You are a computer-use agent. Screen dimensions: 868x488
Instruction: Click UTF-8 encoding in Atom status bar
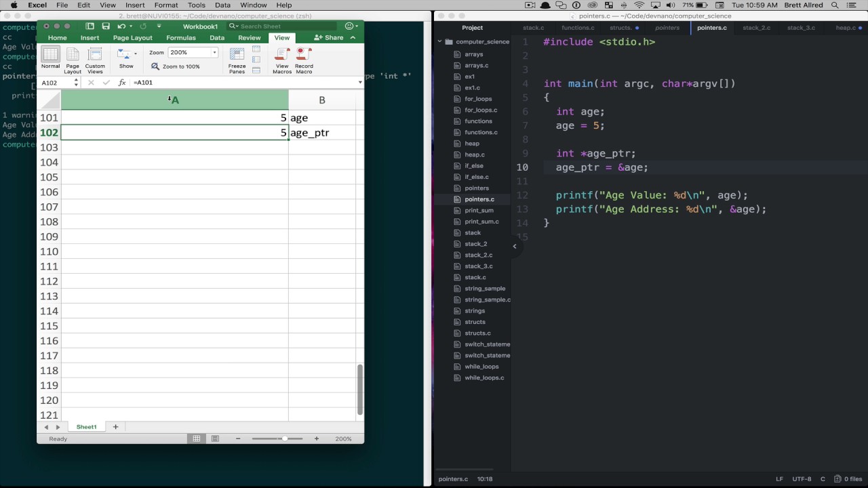(x=801, y=479)
